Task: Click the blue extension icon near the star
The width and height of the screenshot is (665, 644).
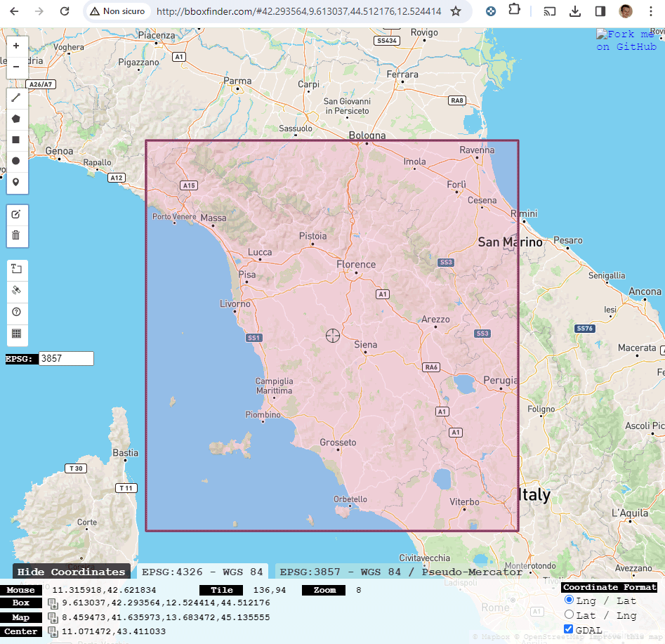Action: tap(491, 11)
